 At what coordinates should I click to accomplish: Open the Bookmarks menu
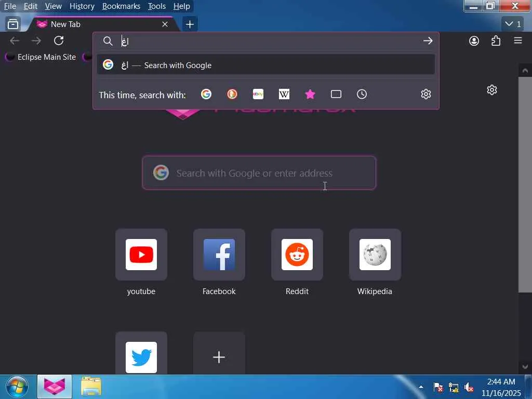(x=121, y=6)
